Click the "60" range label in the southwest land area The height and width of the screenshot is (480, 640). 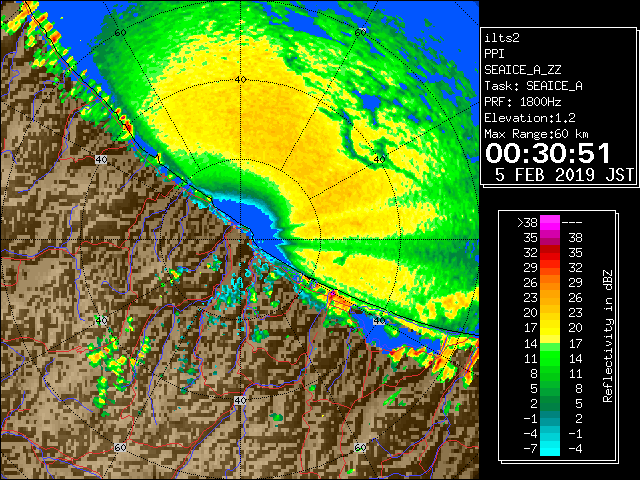pos(120,447)
